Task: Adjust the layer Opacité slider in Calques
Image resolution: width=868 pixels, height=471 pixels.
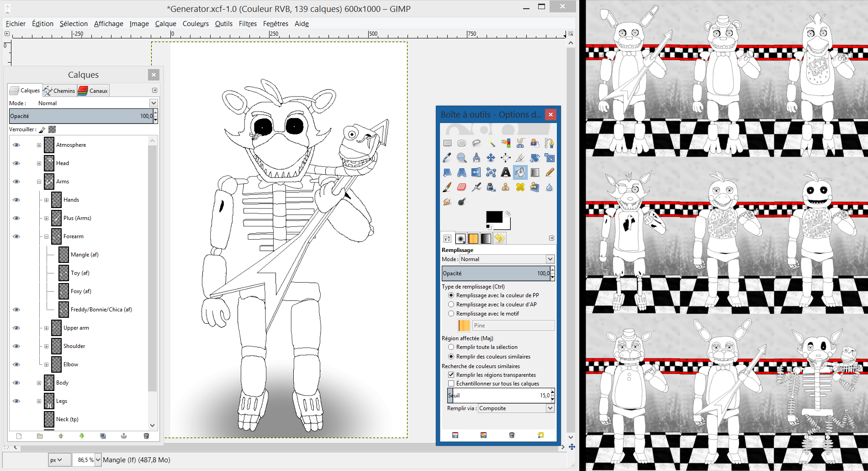Action: [x=81, y=116]
